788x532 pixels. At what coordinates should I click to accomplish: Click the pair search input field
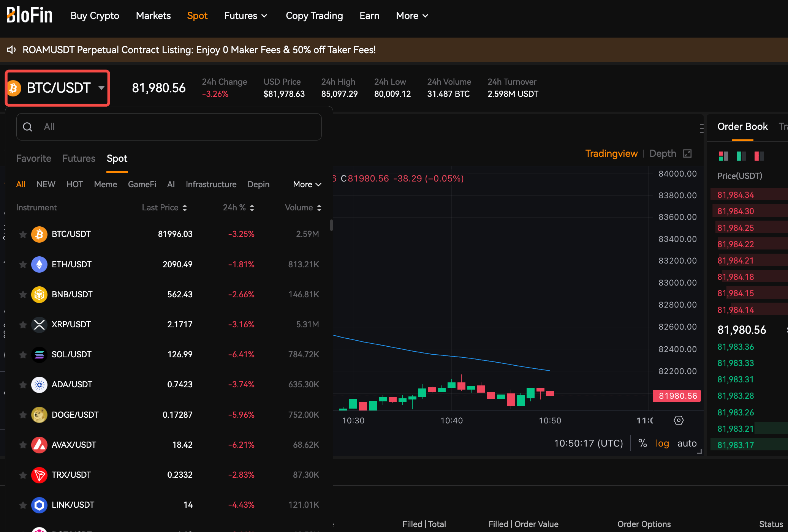pyautogui.click(x=169, y=127)
